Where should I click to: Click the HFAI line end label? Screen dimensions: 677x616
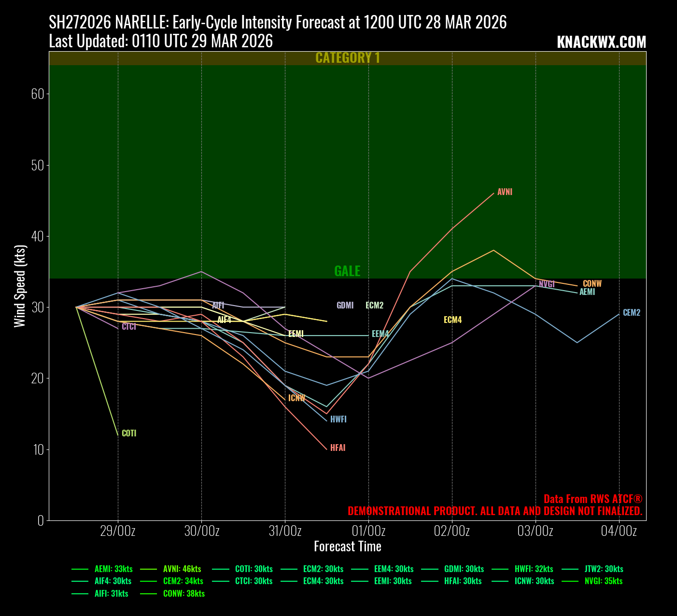[x=338, y=448]
